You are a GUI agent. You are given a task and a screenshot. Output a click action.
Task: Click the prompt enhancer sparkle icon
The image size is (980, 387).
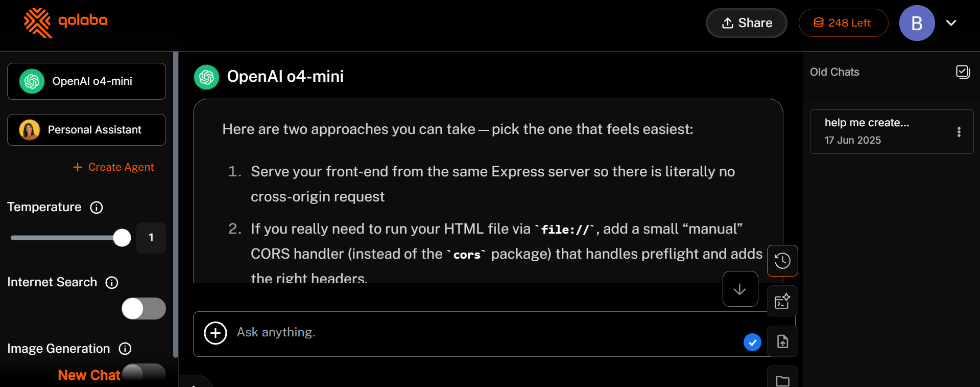click(x=782, y=301)
